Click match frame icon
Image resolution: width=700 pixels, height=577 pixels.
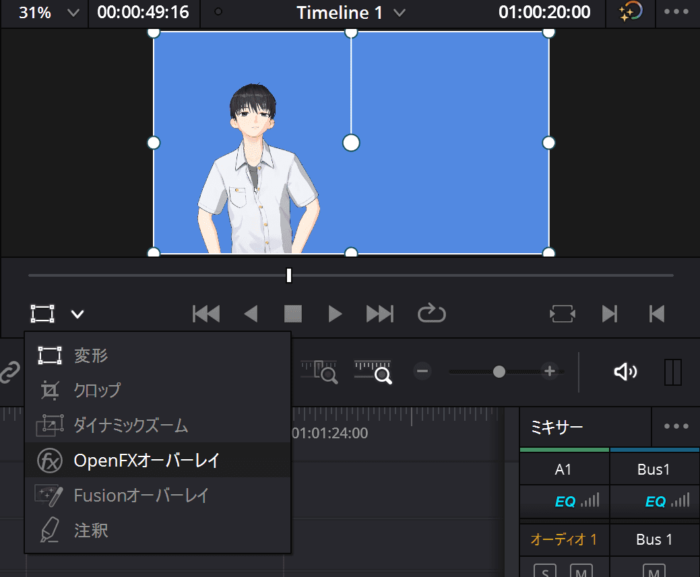click(562, 314)
